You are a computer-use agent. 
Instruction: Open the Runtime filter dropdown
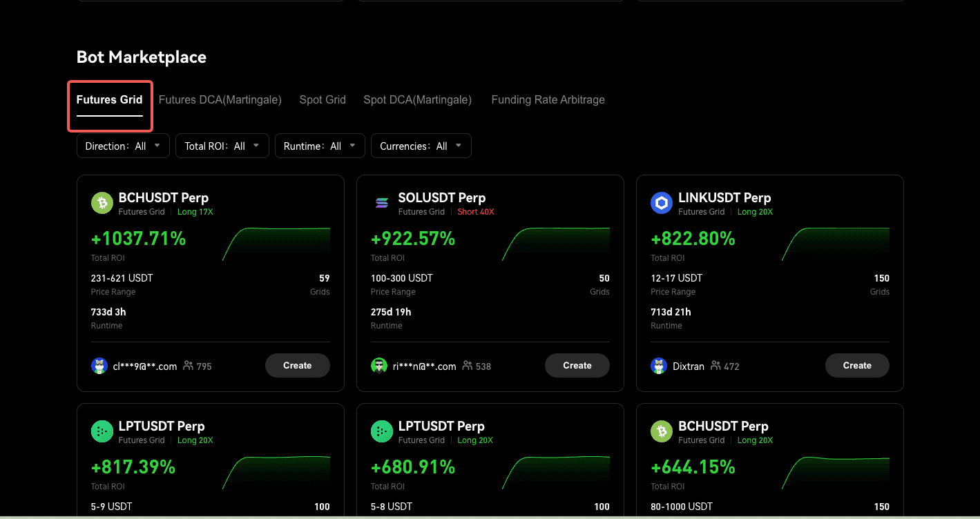[x=320, y=146]
